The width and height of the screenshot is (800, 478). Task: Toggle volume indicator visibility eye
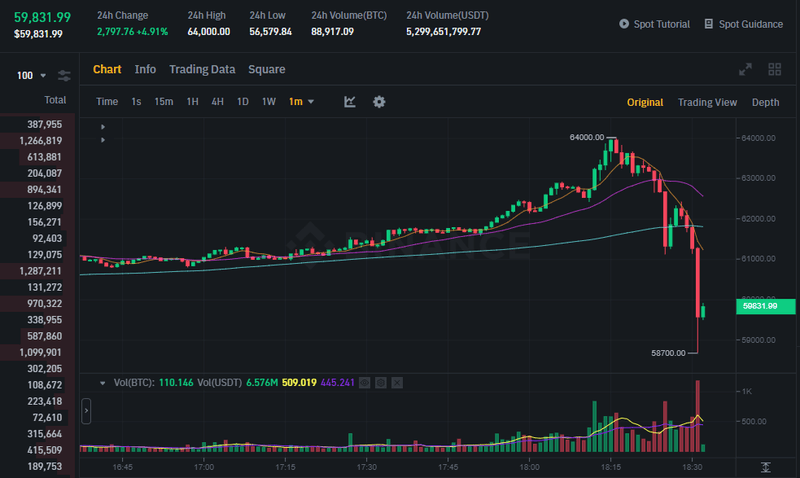click(366, 383)
